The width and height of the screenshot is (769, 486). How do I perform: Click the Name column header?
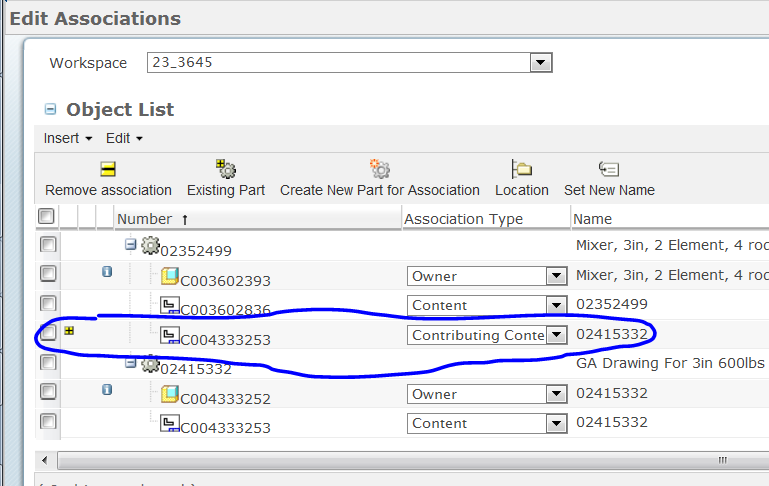tap(670, 219)
